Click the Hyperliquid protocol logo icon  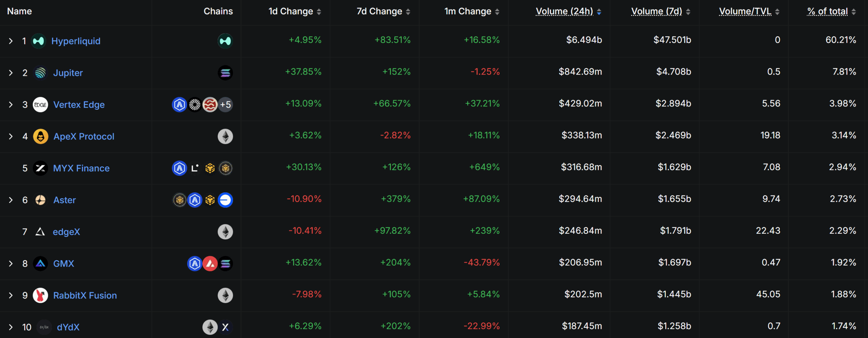(x=38, y=41)
